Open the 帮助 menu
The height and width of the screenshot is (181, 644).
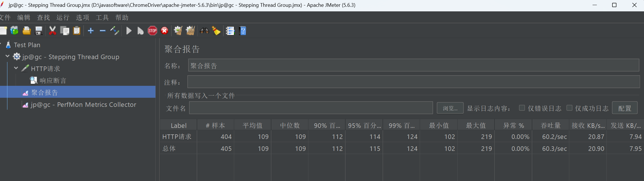tap(122, 18)
